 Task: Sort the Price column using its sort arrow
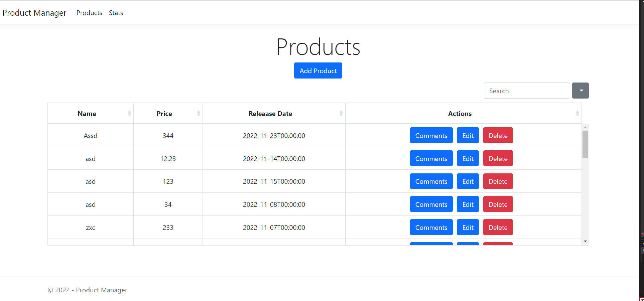(x=199, y=113)
